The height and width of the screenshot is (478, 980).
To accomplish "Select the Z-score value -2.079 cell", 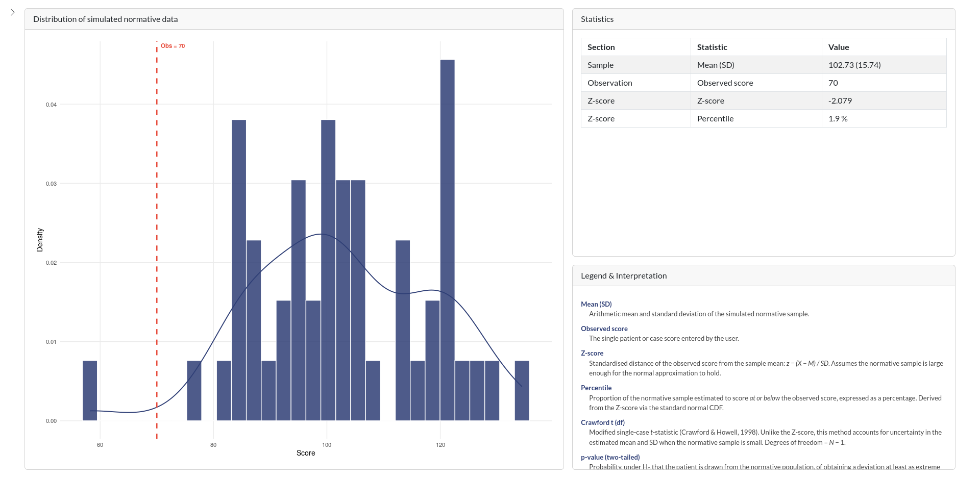I will point(840,100).
